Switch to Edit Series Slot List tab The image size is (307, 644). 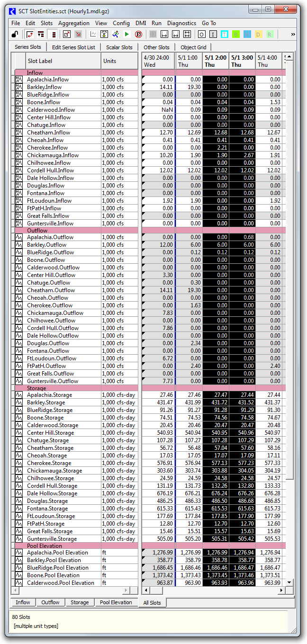pyautogui.click(x=73, y=47)
